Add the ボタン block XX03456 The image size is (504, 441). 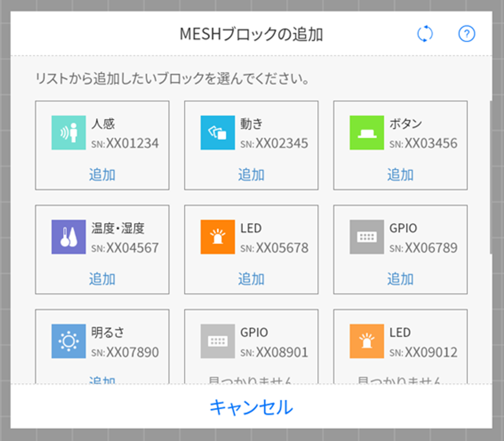tap(400, 174)
